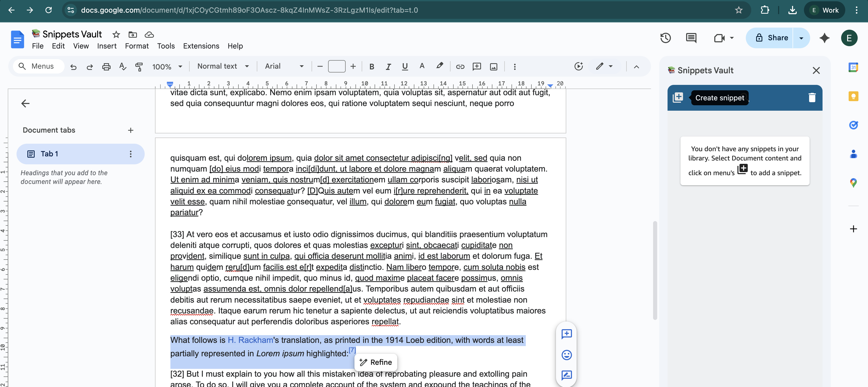Click the H. Rackham hyperlink
The image size is (868, 387).
[x=250, y=340]
